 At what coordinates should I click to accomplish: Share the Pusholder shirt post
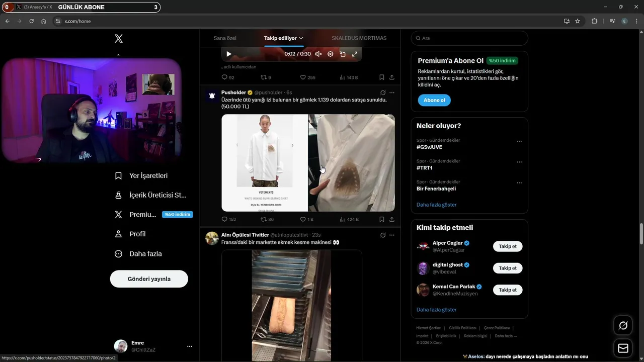pyautogui.click(x=392, y=219)
